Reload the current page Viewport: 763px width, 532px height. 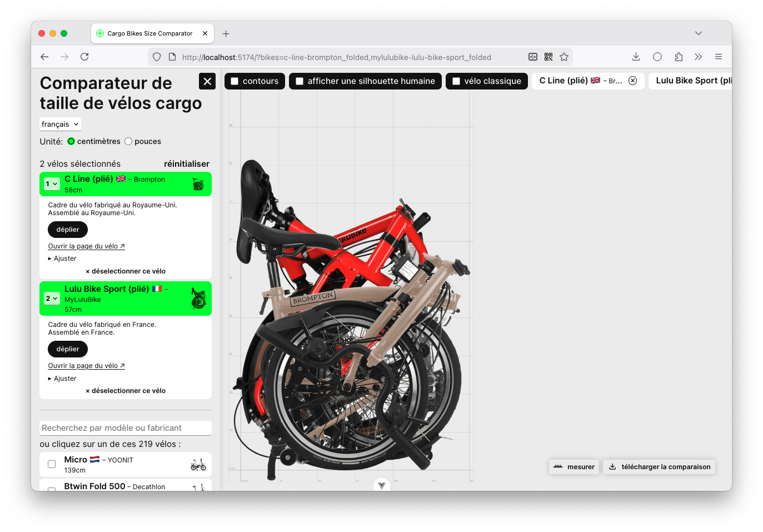[84, 57]
